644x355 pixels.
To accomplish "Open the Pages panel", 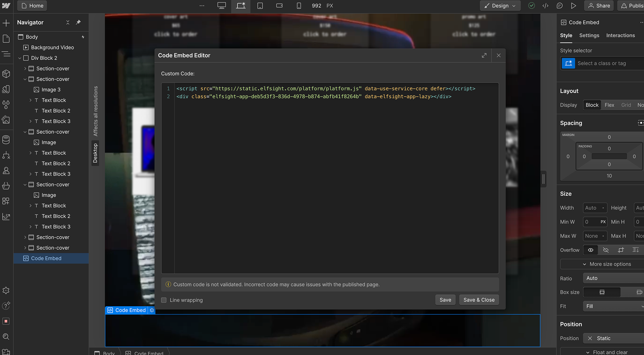I will pos(6,39).
